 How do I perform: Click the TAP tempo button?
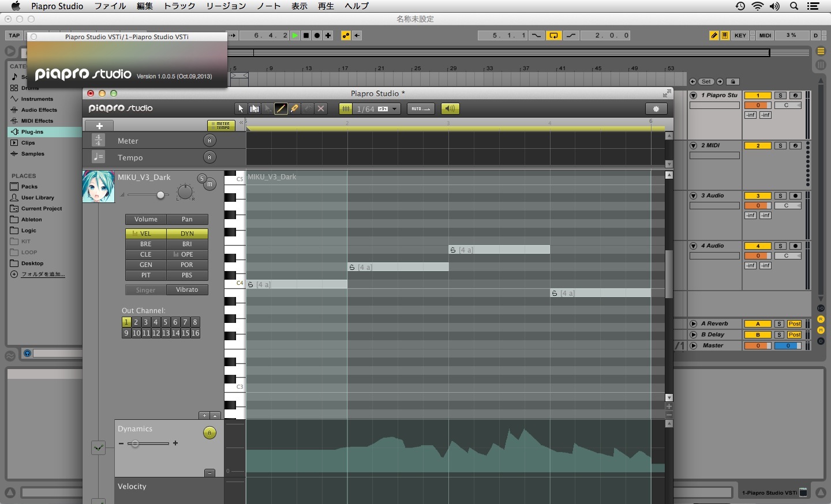pyautogui.click(x=14, y=35)
